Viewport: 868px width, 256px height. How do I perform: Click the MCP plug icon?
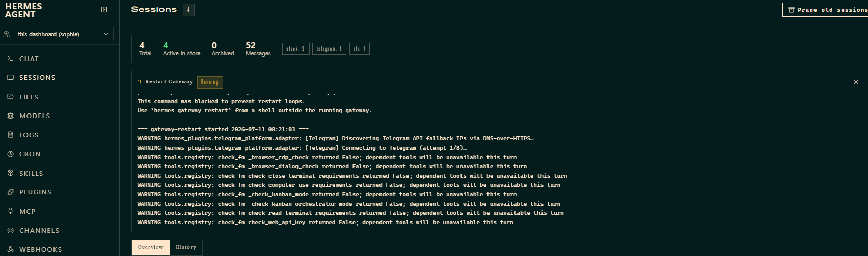coord(10,211)
